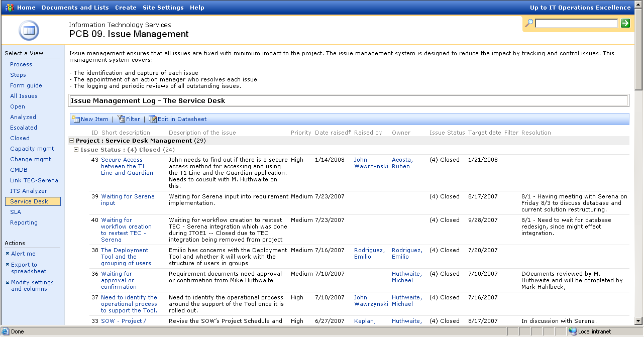Select the ITS Analyzer view
Screen dimensions: 644x337
click(29, 191)
